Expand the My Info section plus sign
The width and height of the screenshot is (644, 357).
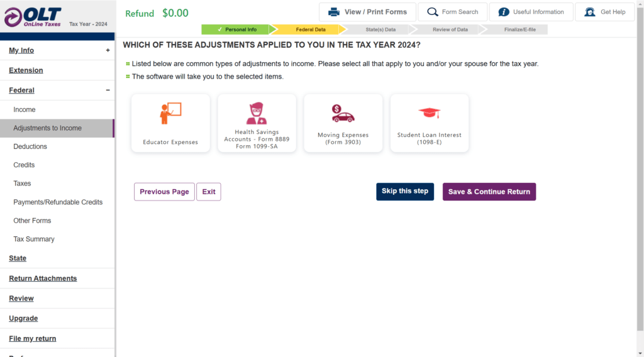[108, 50]
